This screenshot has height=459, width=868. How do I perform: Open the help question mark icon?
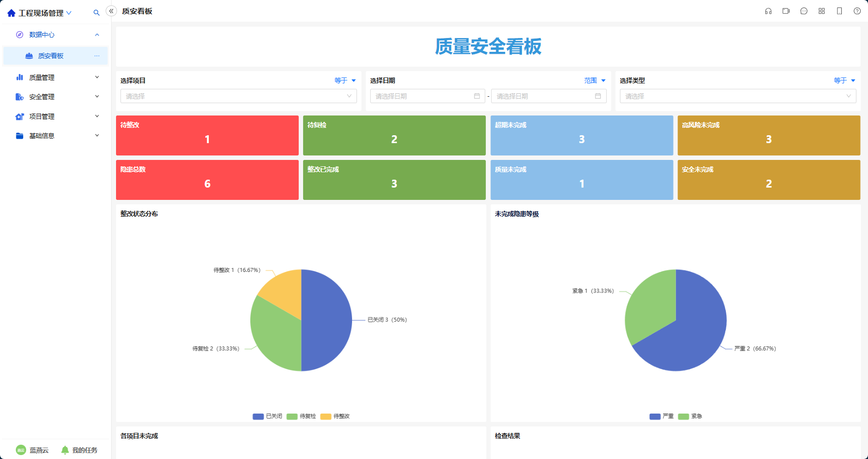857,11
